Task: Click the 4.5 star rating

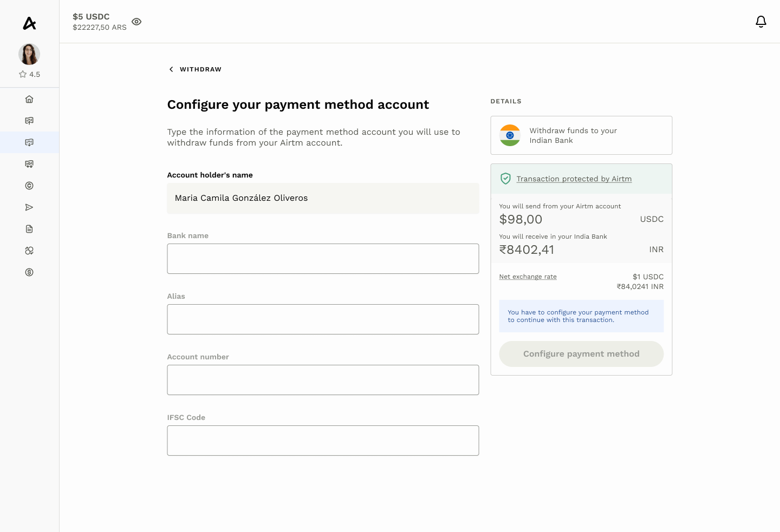Action: coord(29,74)
